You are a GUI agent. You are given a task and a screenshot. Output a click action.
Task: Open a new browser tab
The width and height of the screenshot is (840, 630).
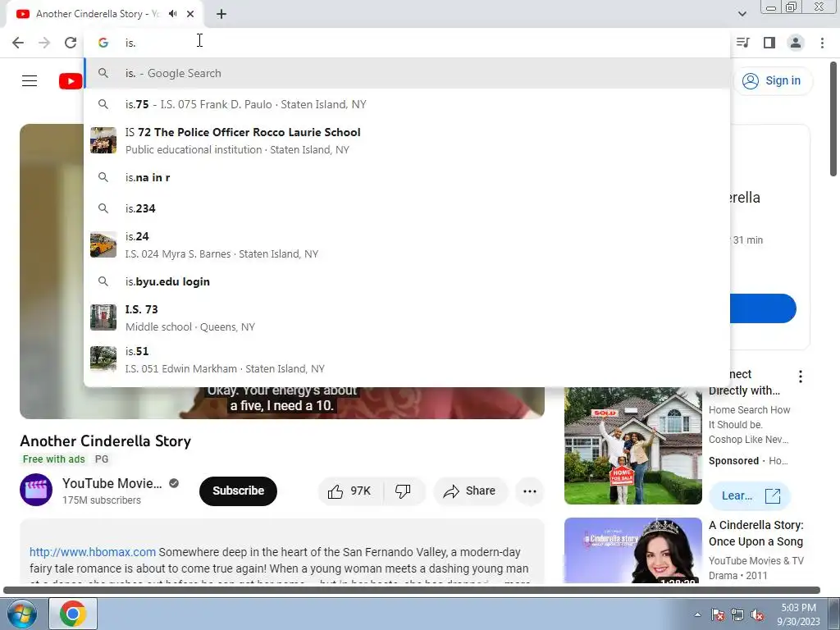pos(221,14)
